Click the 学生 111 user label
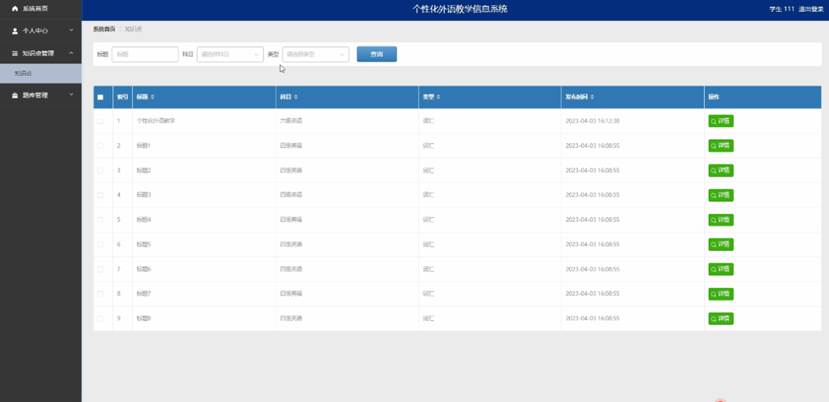Image resolution: width=829 pixels, height=402 pixels. 781,9
